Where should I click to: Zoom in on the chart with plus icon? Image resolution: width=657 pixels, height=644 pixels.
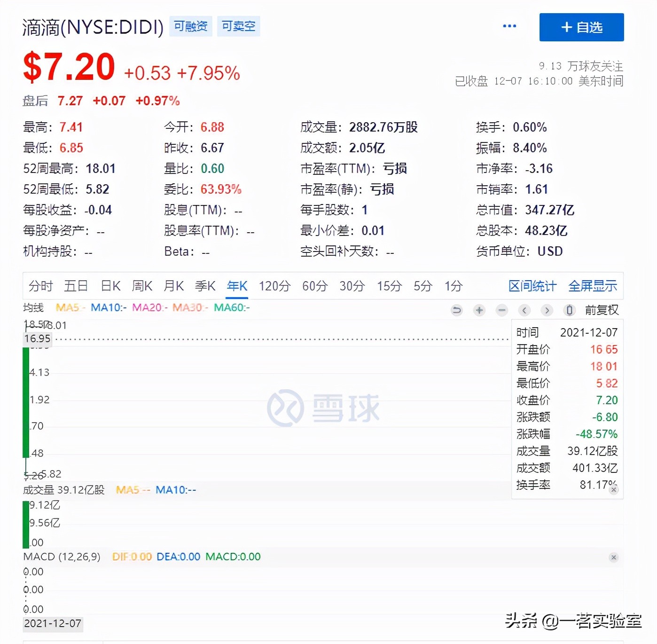479,310
